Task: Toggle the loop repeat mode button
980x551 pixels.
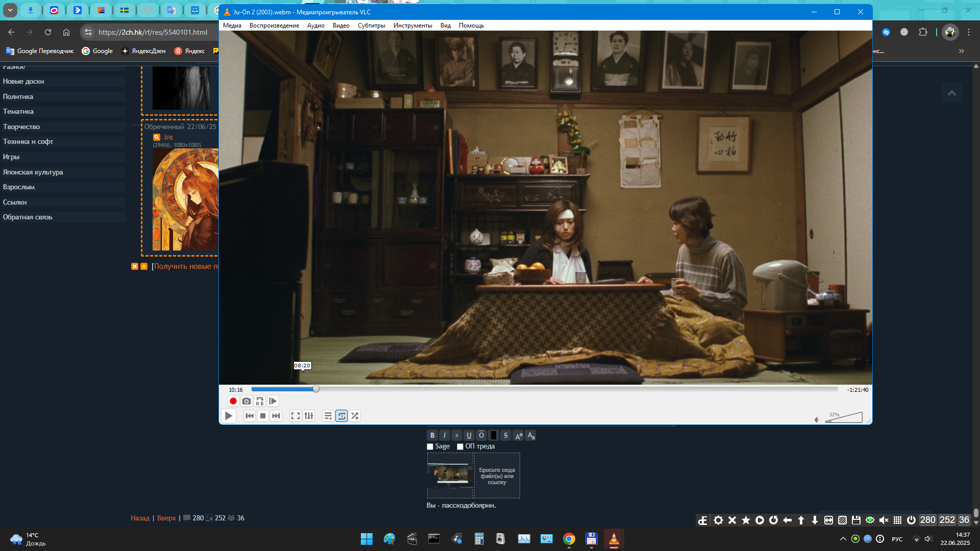Action: [x=341, y=416]
